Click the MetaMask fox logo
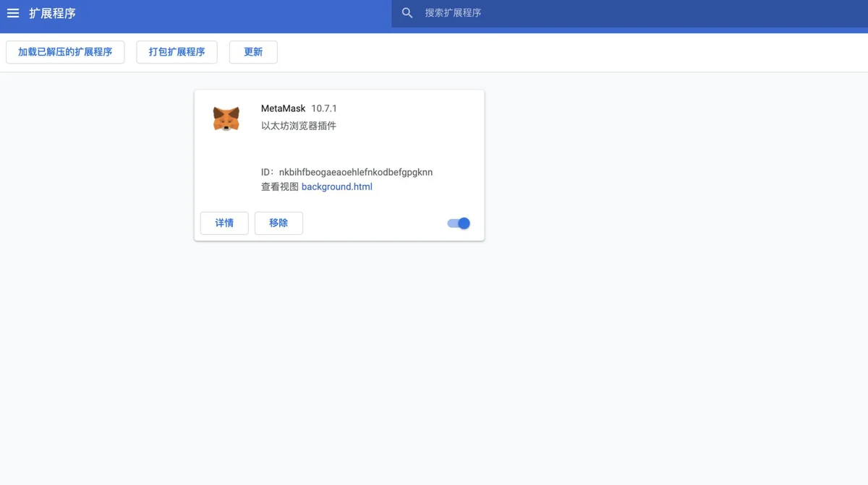The height and width of the screenshot is (485, 868). coord(226,119)
